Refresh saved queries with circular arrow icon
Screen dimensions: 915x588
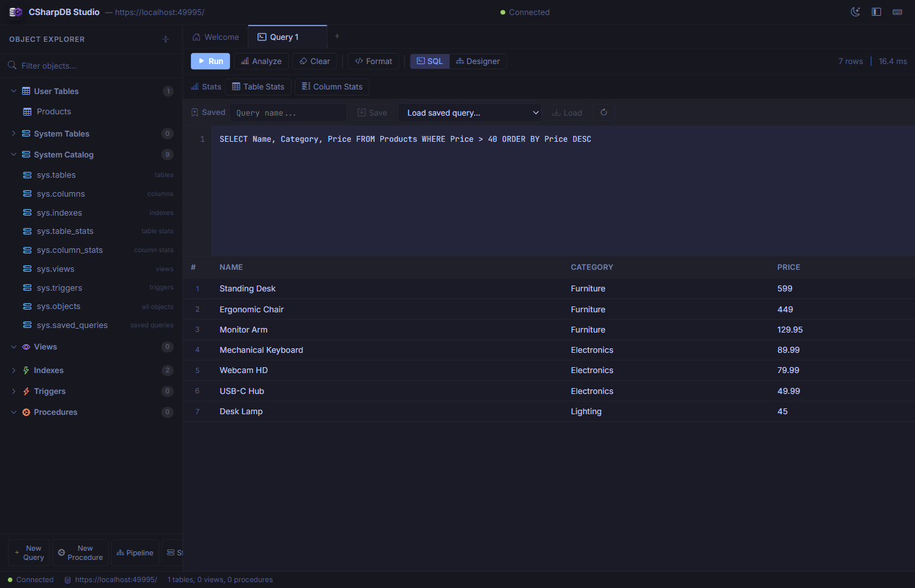point(603,112)
